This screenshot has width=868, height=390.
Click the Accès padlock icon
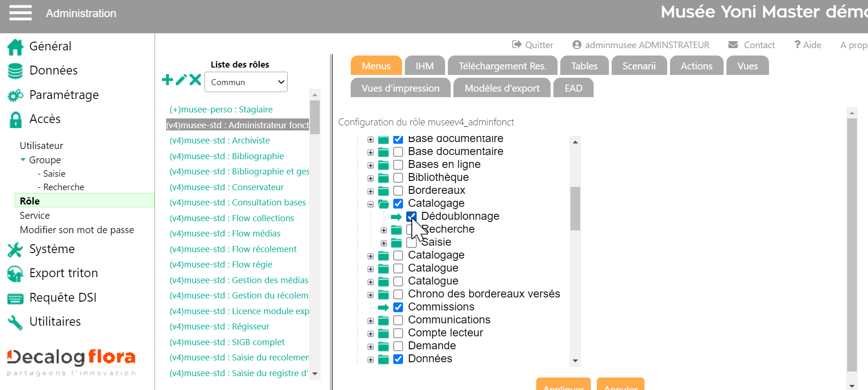(15, 119)
